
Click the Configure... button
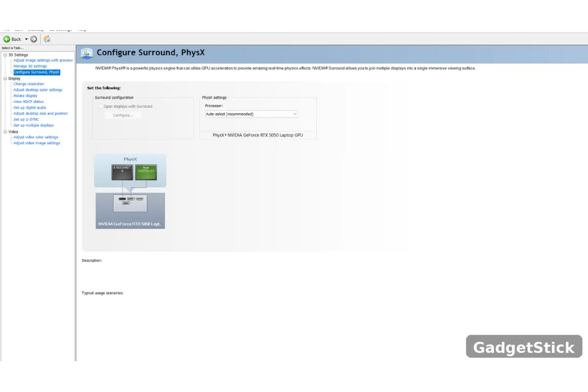123,115
